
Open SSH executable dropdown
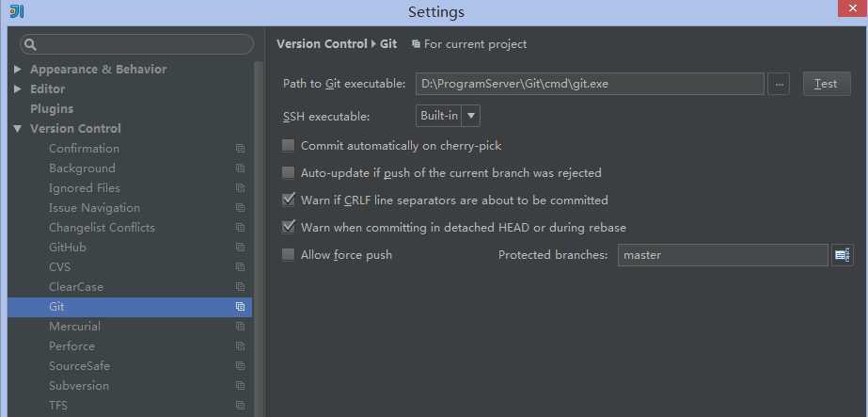449,116
